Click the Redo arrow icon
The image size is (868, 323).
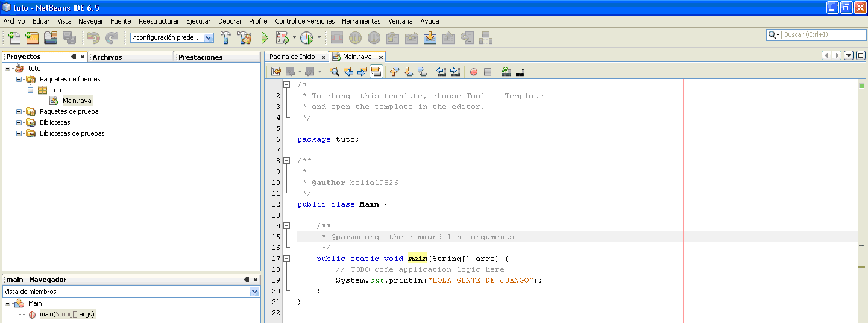coord(112,37)
